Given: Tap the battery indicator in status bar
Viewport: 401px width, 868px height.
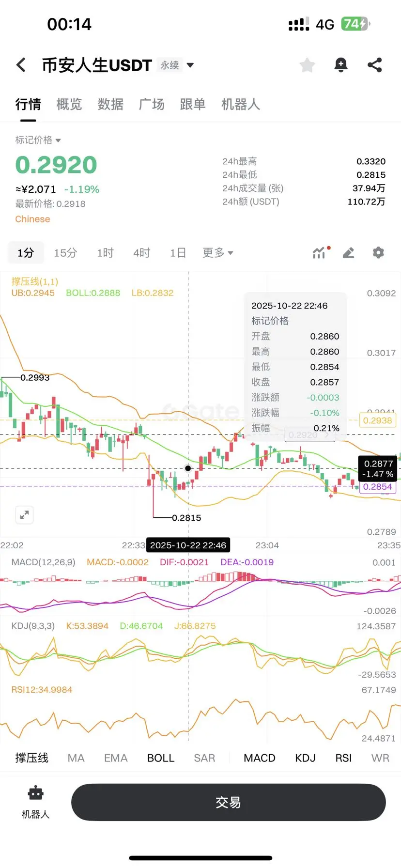Looking at the screenshot, I should (356, 24).
